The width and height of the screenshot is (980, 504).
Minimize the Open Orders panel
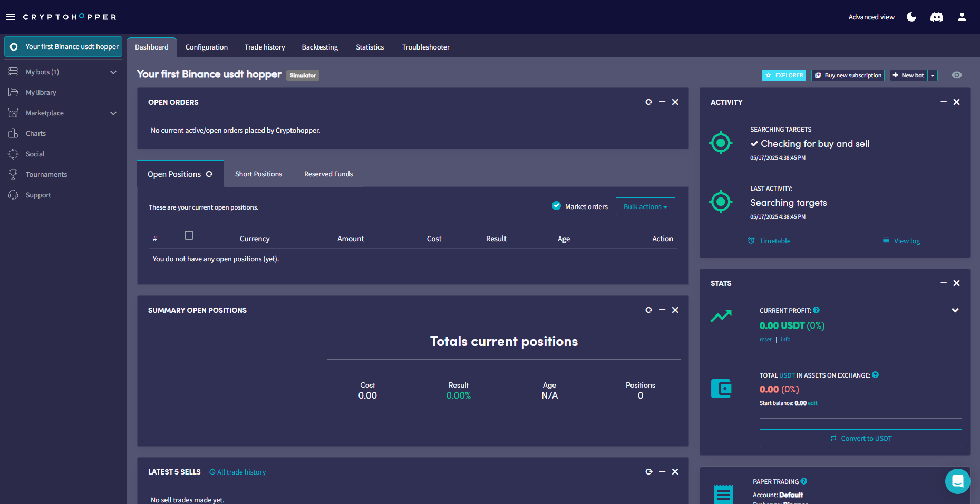pyautogui.click(x=662, y=102)
